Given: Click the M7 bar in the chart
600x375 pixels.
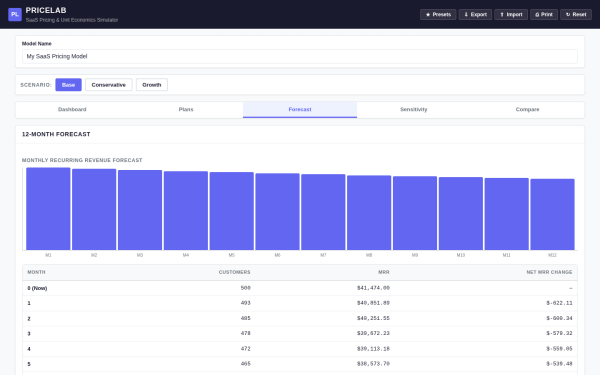Looking at the screenshot, I should (x=323, y=212).
